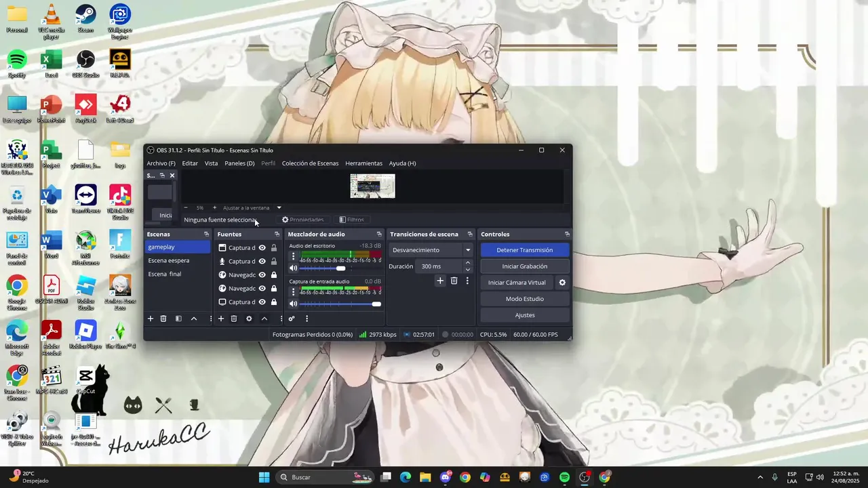Zoom out preview with minus icon
Viewport: 868px width, 488px height.
186,208
